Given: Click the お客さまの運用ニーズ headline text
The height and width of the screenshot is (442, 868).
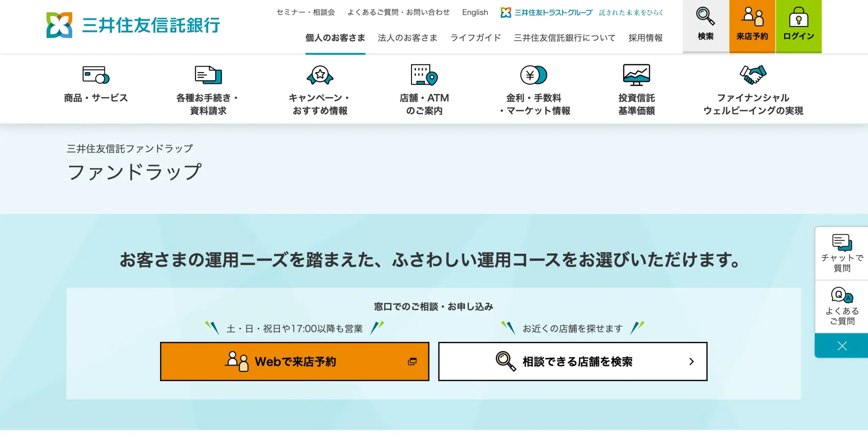Looking at the screenshot, I should tap(430, 260).
